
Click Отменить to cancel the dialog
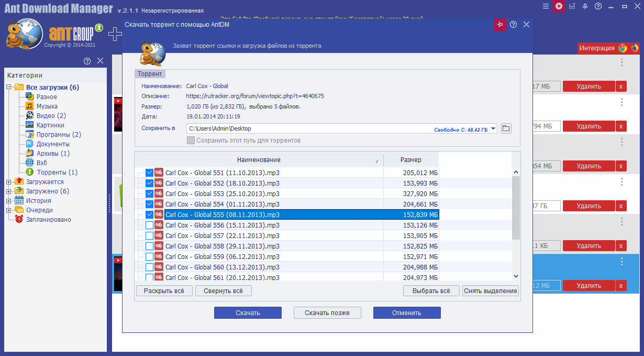tap(407, 313)
